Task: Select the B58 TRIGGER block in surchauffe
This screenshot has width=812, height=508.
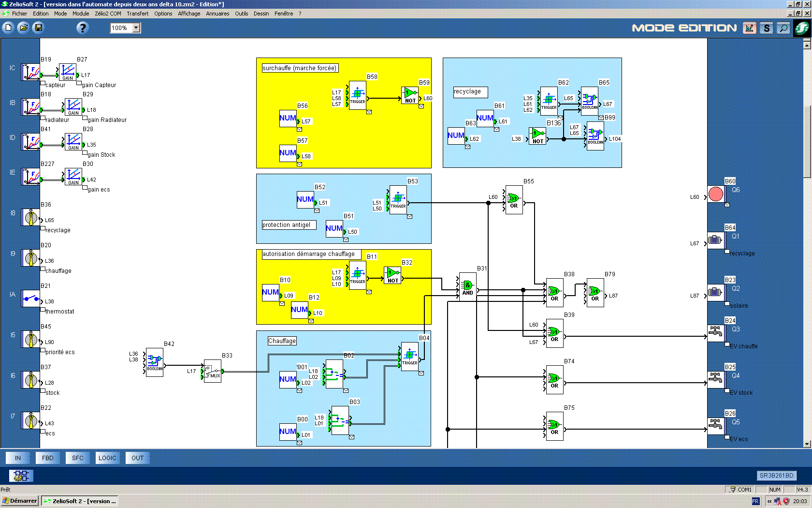Action: click(357, 95)
